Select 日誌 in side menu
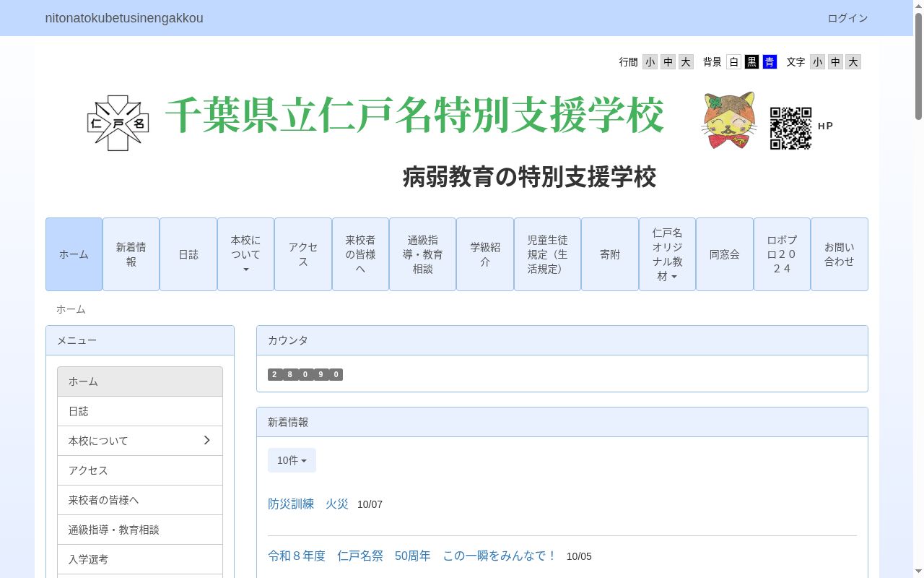Image resolution: width=924 pixels, height=578 pixels. click(x=140, y=411)
